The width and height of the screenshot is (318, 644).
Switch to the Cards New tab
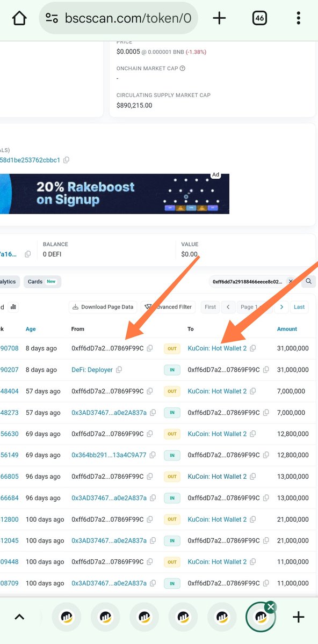pyautogui.click(x=42, y=282)
